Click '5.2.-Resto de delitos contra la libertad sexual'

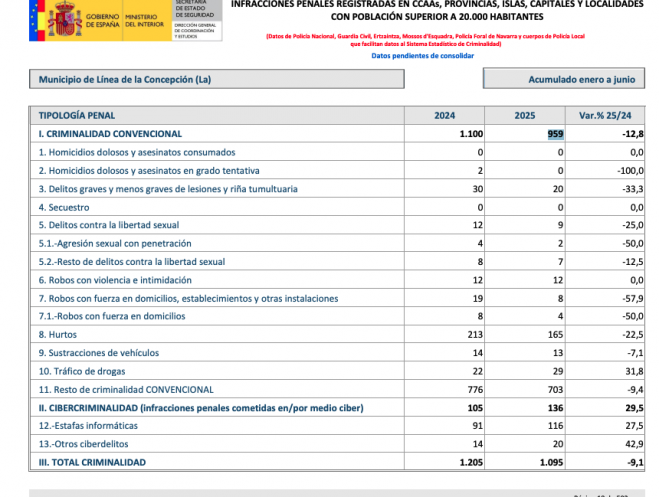tap(132, 262)
